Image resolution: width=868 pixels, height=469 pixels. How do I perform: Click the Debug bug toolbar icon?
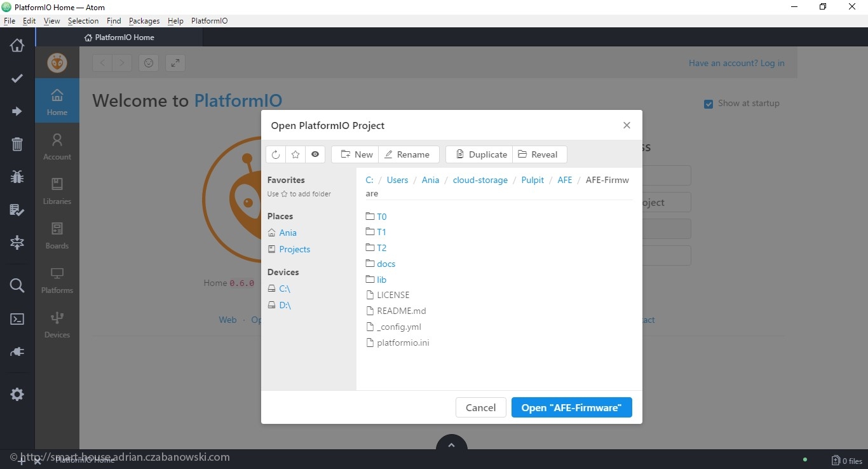pyautogui.click(x=17, y=177)
